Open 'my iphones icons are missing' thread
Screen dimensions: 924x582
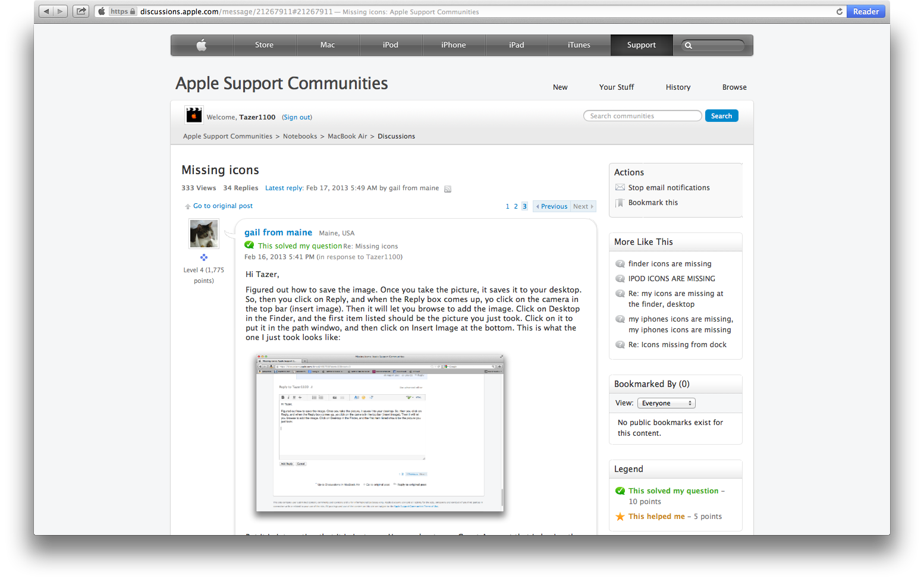click(681, 325)
